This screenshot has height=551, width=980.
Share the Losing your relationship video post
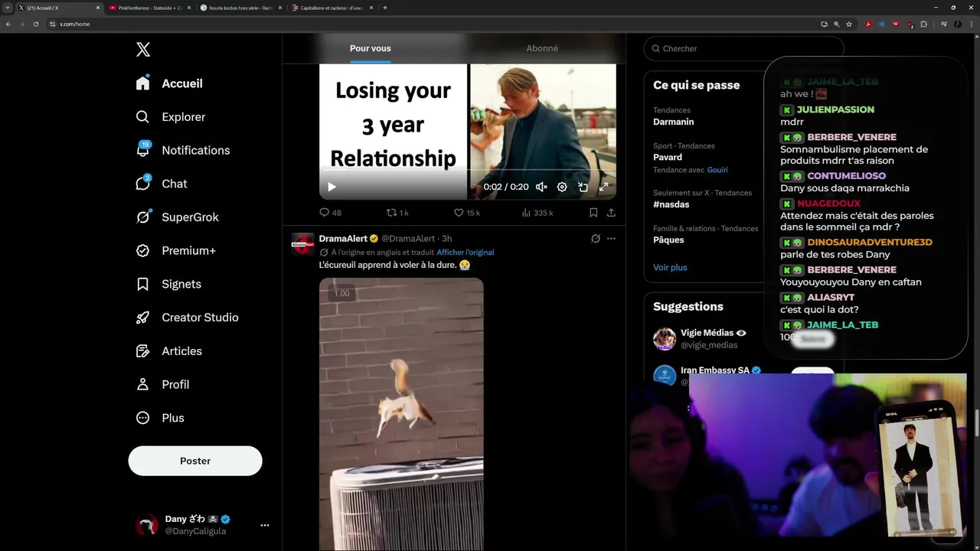[611, 213]
